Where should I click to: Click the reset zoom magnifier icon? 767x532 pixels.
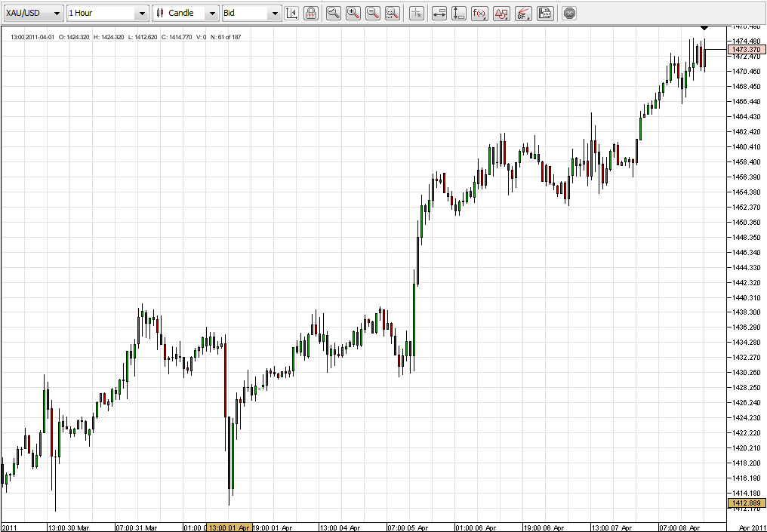pos(393,13)
